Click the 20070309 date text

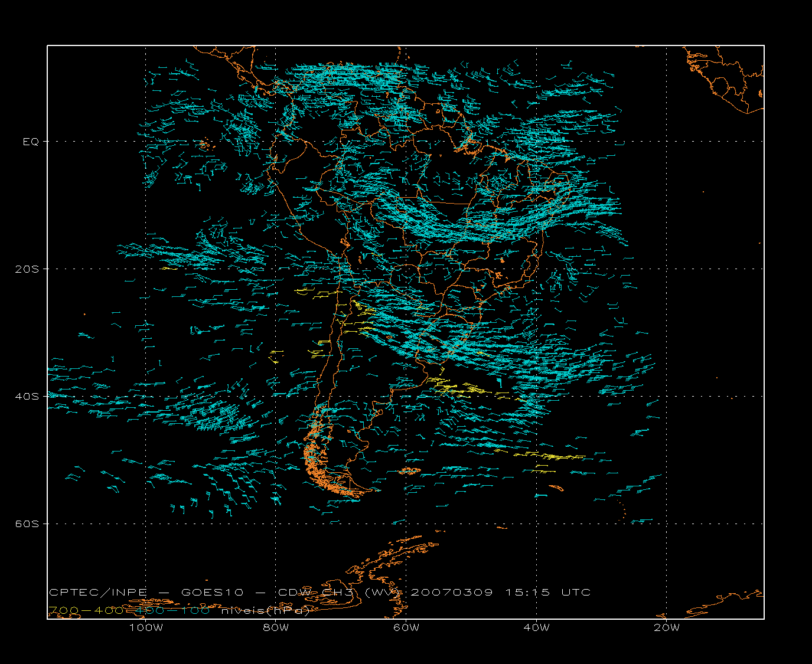[x=451, y=592]
